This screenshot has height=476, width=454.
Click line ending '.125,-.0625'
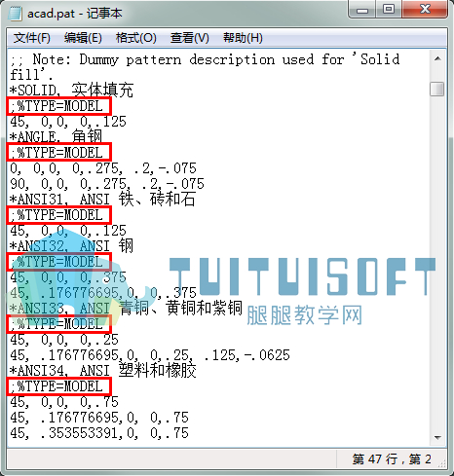(150, 355)
